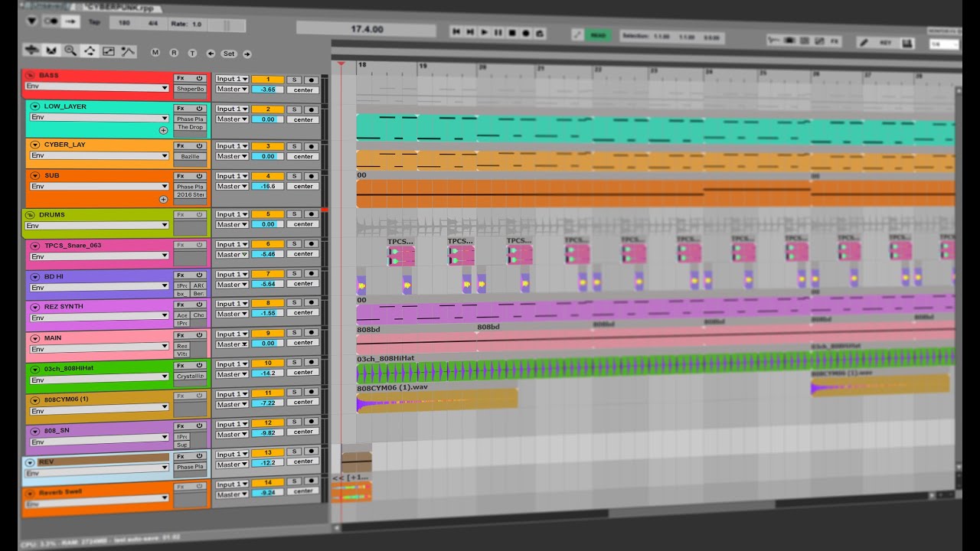980x551 pixels.
Task: Jump to project start transport button
Action: click(x=456, y=31)
